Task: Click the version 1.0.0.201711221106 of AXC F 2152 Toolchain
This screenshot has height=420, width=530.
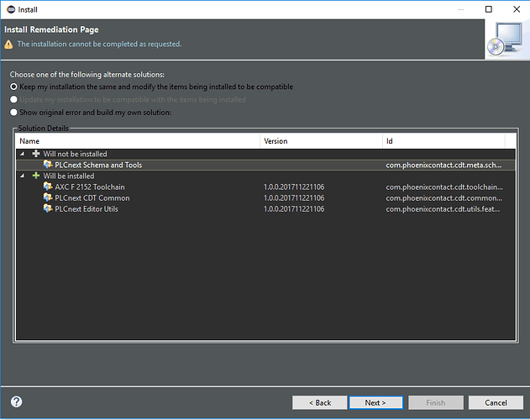Action: tap(294, 187)
